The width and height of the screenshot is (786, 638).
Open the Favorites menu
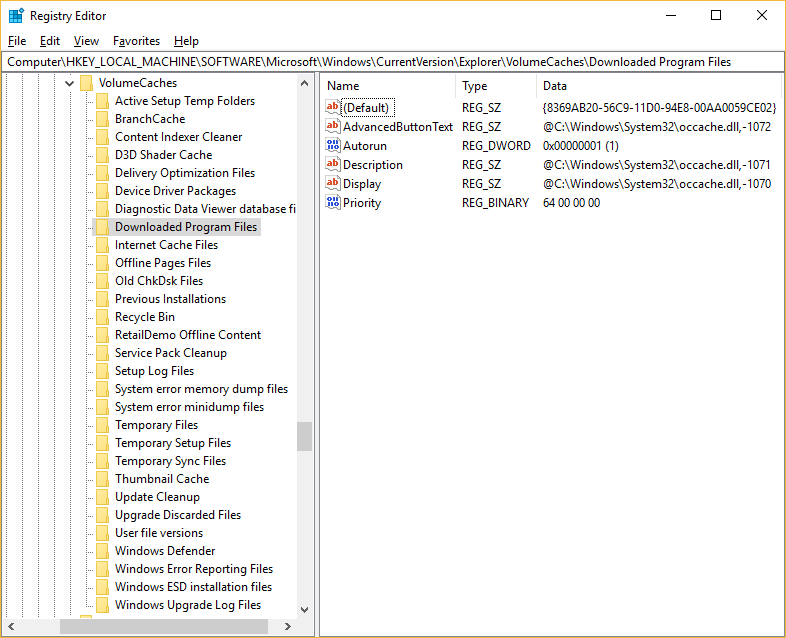136,41
